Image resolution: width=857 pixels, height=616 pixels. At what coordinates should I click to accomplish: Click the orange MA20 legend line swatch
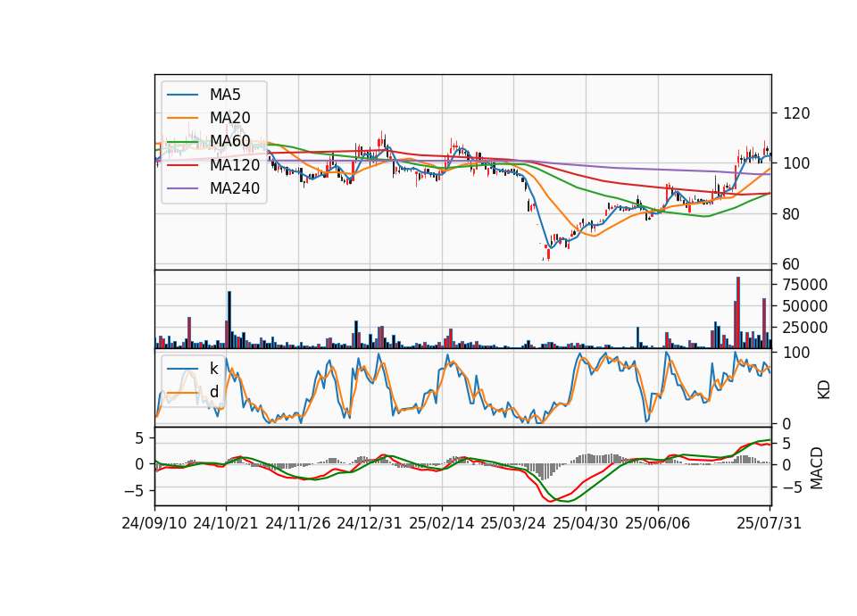[182, 118]
